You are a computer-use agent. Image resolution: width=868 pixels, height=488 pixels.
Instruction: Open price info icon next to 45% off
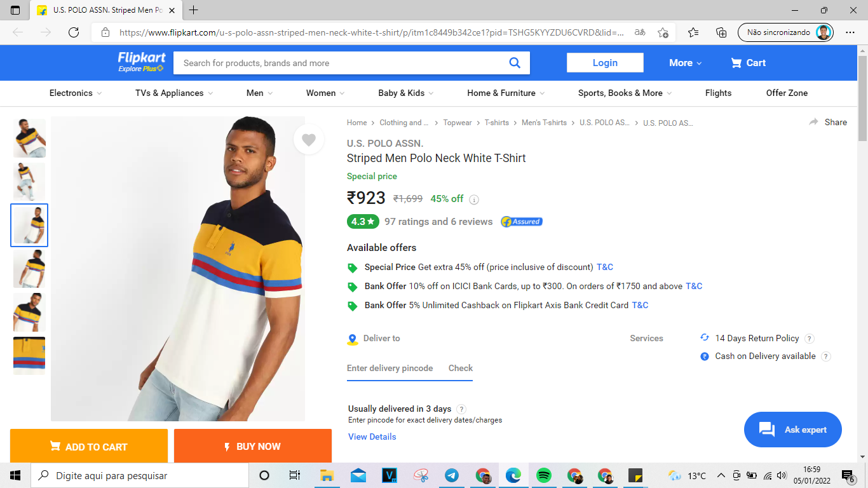(474, 200)
